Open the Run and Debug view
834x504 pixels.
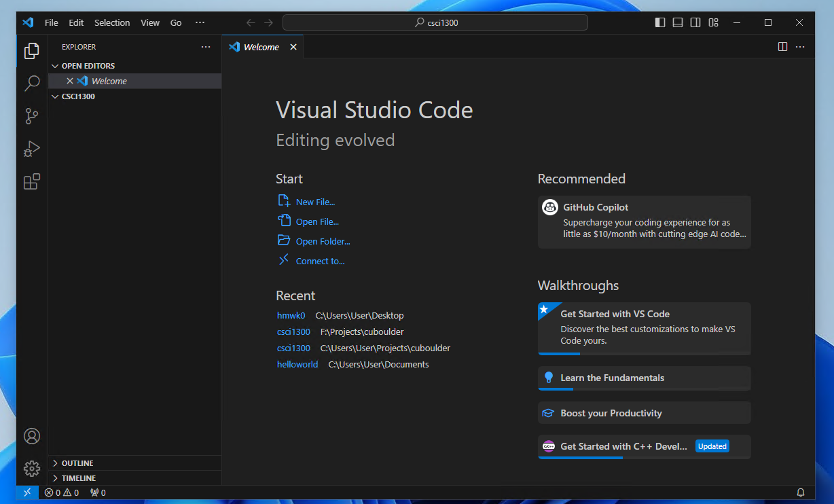click(32, 149)
